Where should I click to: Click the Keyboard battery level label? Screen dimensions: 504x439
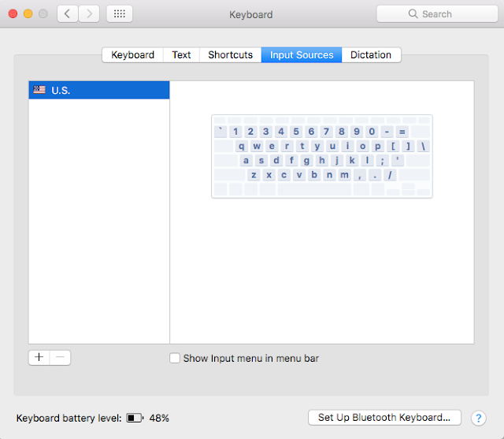pyautogui.click(x=69, y=418)
